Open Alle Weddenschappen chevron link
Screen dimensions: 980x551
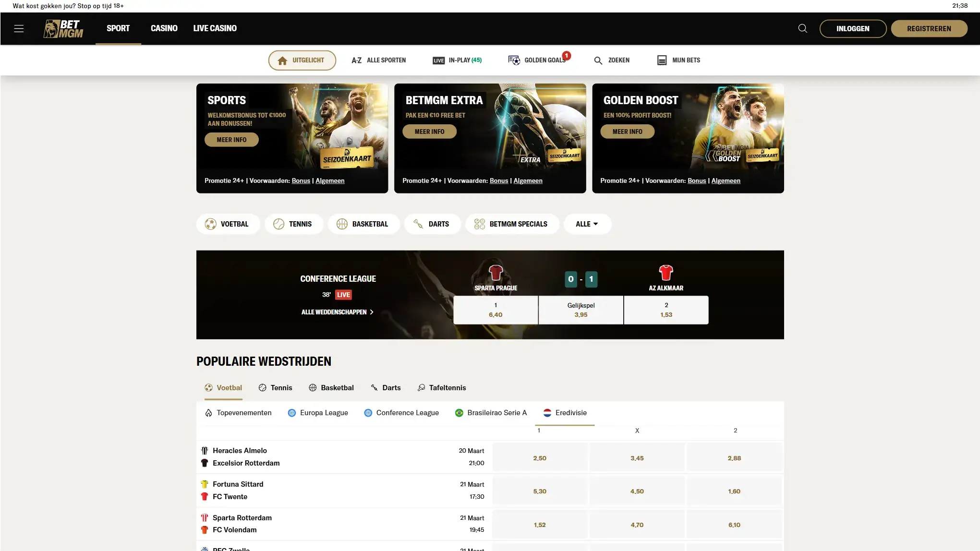337,312
